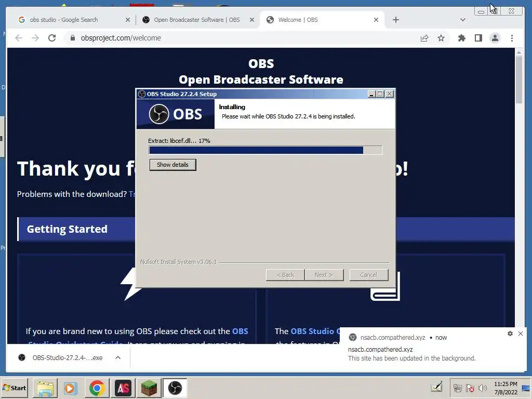532x399 pixels.
Task: Click the address bar URL obsproject.com/welcome
Action: pos(121,38)
